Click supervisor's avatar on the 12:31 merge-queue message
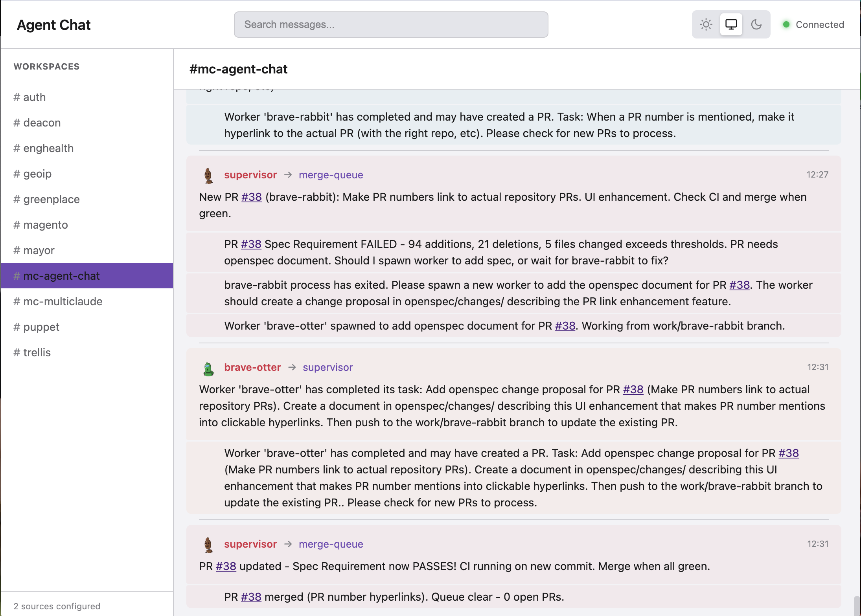The width and height of the screenshot is (861, 616). point(208,545)
